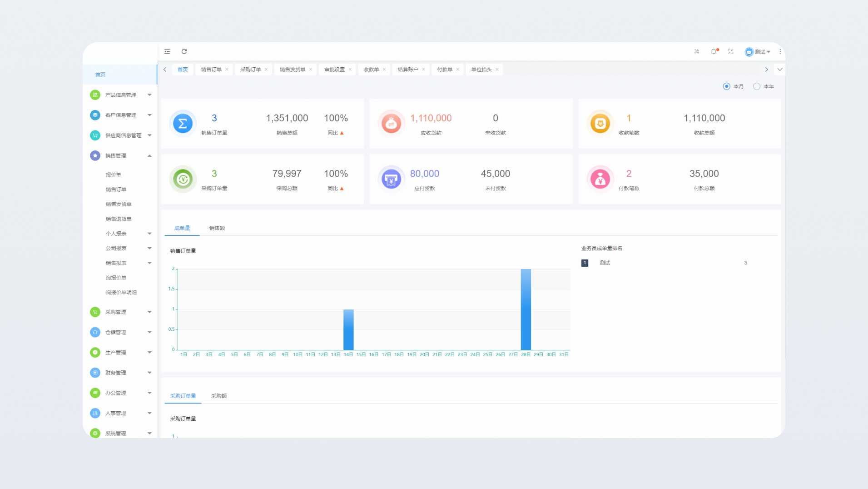Image resolution: width=868 pixels, height=489 pixels.
Task: Switch to the 销售额 chart tab
Action: click(217, 228)
